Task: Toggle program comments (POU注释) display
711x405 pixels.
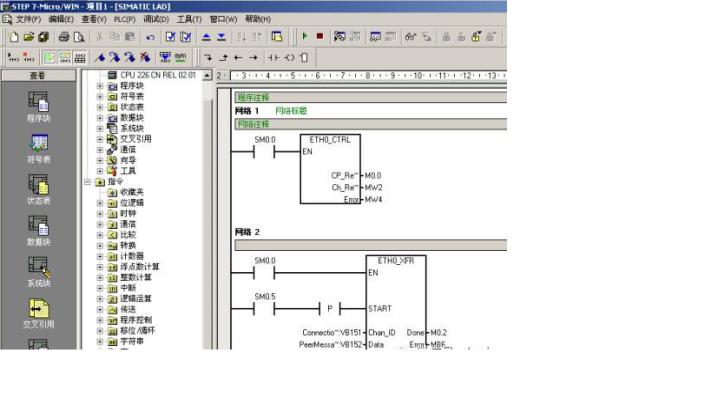Action: coord(49,58)
